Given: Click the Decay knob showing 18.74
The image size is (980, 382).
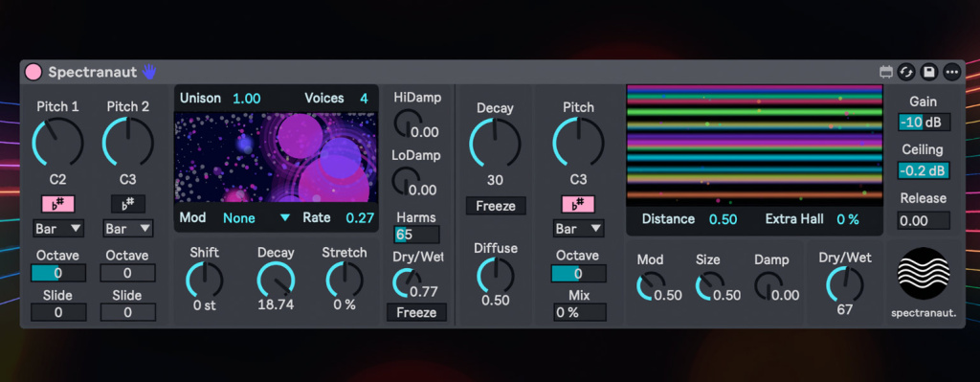Looking at the screenshot, I should 276,281.
